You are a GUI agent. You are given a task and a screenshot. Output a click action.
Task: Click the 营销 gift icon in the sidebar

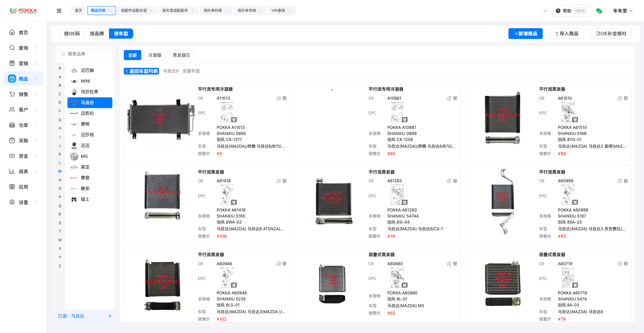point(12,63)
